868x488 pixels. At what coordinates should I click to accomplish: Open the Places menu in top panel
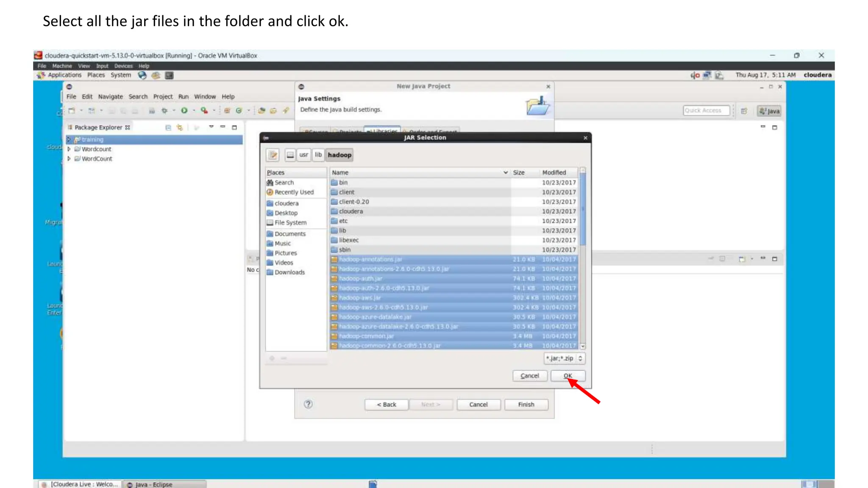pos(96,75)
